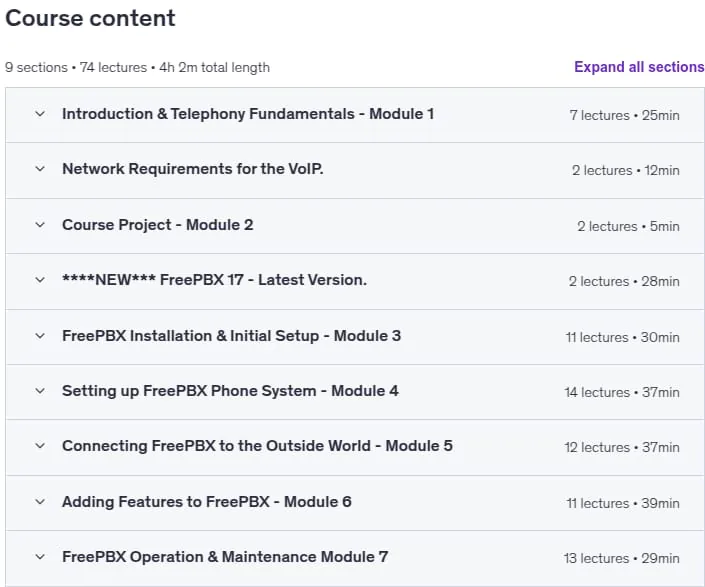Expand FreePBX Installation & Initial Setup chevron

40,336
